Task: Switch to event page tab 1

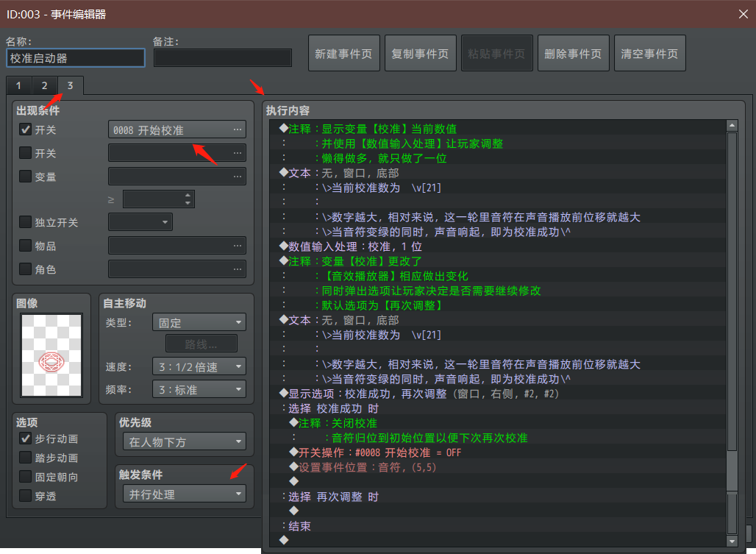Action: click(19, 85)
